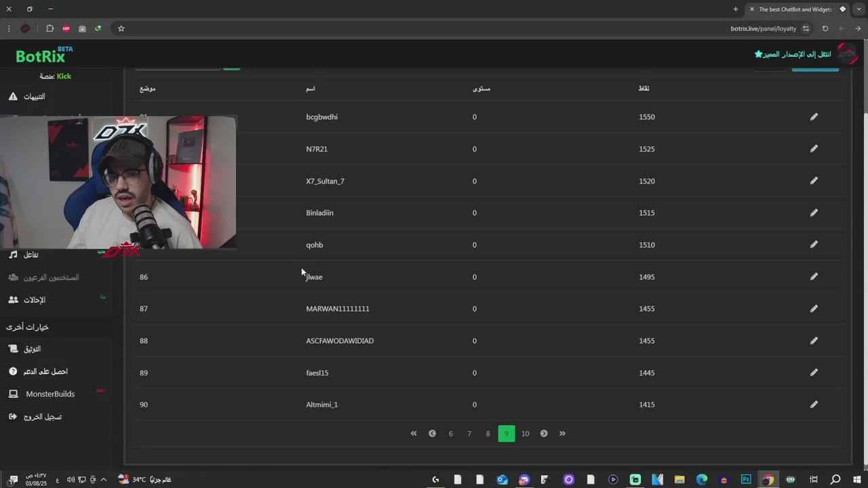Image resolution: width=868 pixels, height=488 pixels.
Task: Open MonsterBuilds sidebar link
Action: point(42,394)
